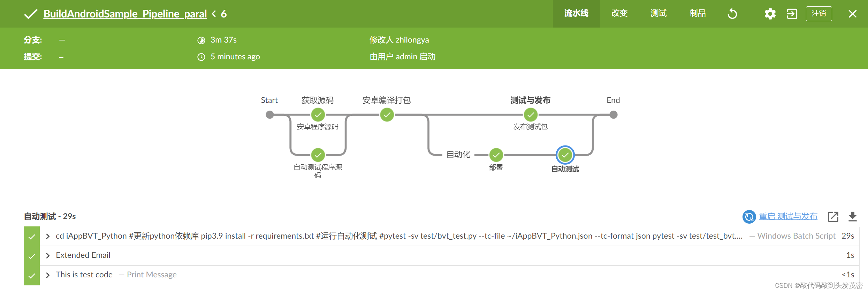Viewport: 868px width, 292px height.
Task: Click the 1s duration of Extended Email step
Action: click(850, 255)
